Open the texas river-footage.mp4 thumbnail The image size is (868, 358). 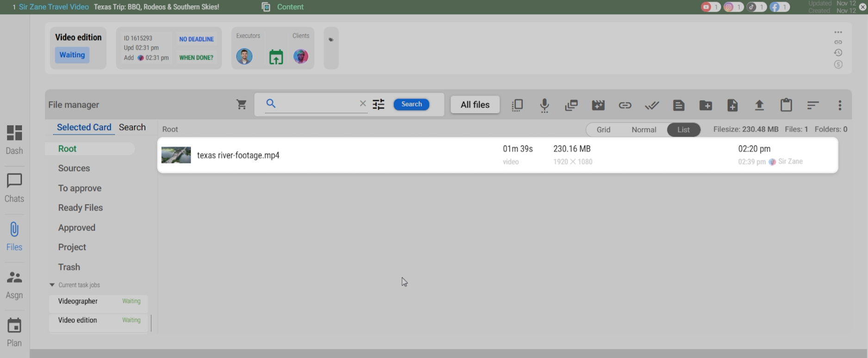(176, 155)
